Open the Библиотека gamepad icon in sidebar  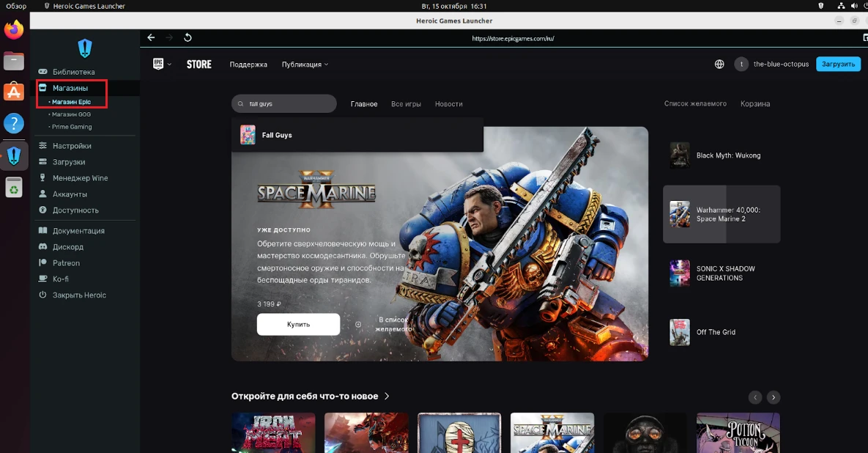click(43, 72)
